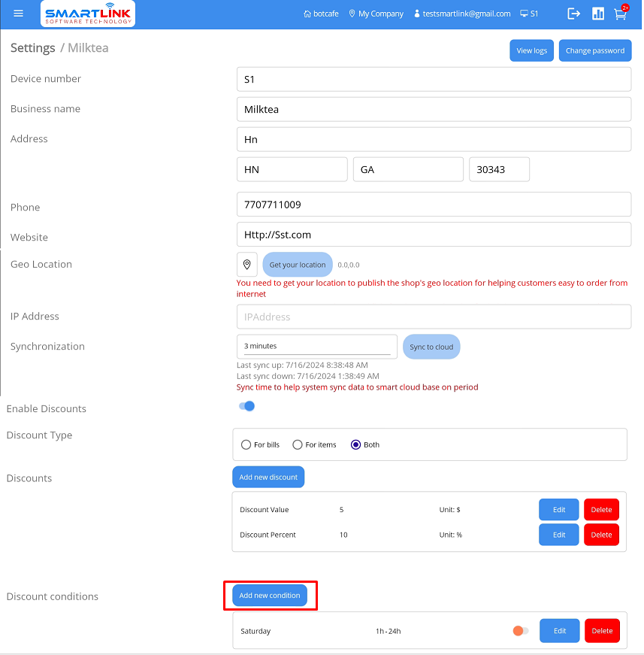Click the IP Address input field
Viewport: 644px width, 655px height.
click(434, 317)
